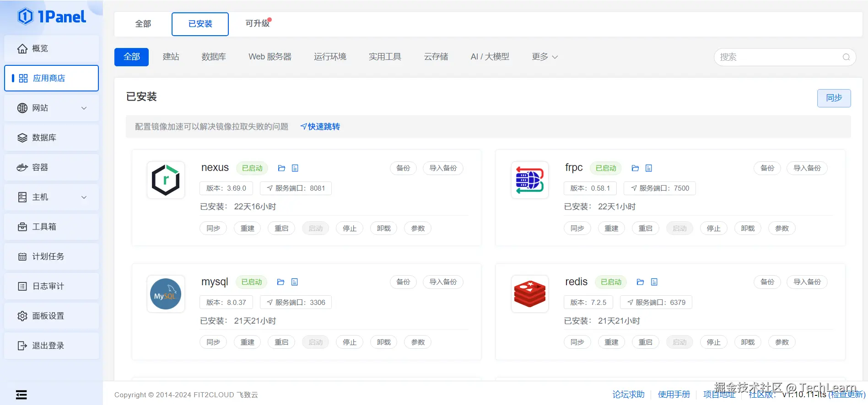
Task: Click 退出登录 to log out
Action: click(x=51, y=346)
